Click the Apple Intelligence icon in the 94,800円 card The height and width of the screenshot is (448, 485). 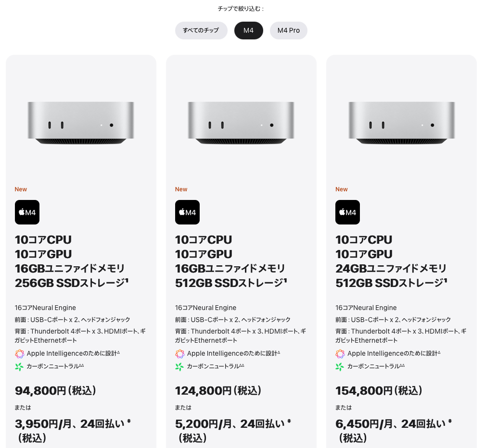click(19, 354)
